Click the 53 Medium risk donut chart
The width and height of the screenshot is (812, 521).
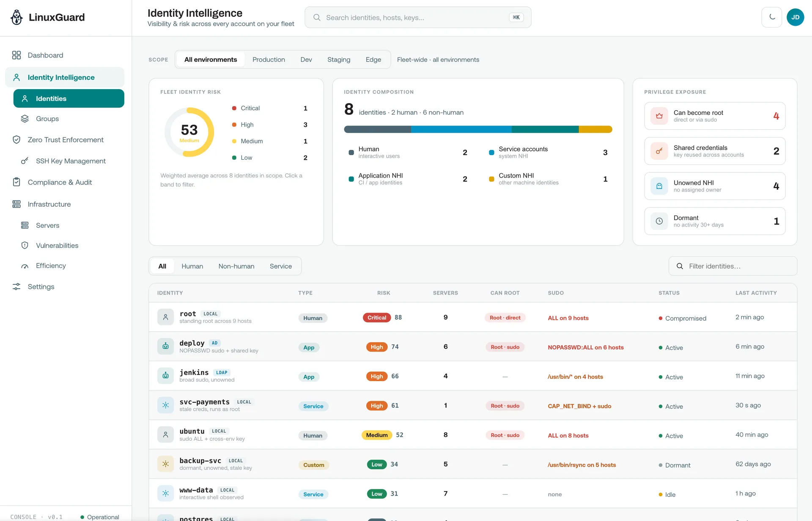[189, 132]
